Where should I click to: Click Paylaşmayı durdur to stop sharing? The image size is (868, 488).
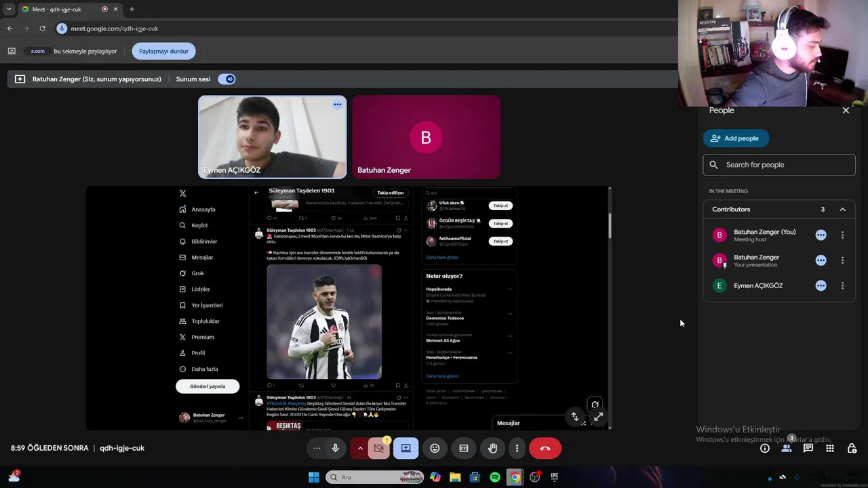pos(163,51)
